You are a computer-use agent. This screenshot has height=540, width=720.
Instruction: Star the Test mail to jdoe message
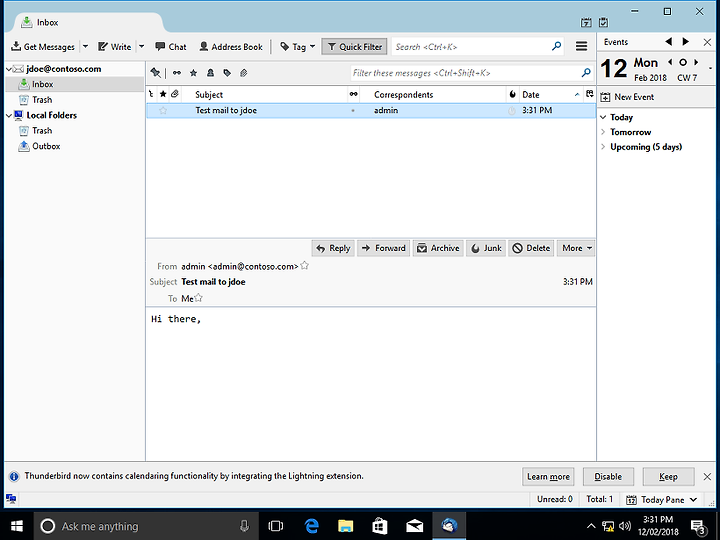tap(163, 110)
